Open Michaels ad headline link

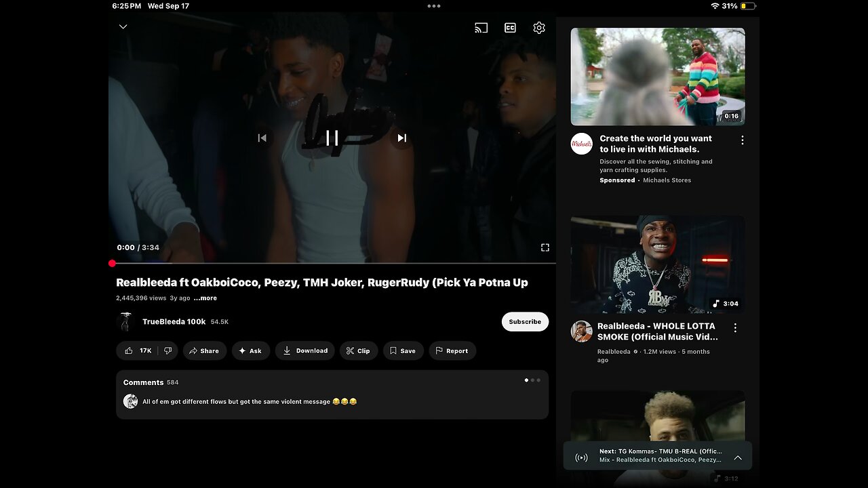(656, 144)
